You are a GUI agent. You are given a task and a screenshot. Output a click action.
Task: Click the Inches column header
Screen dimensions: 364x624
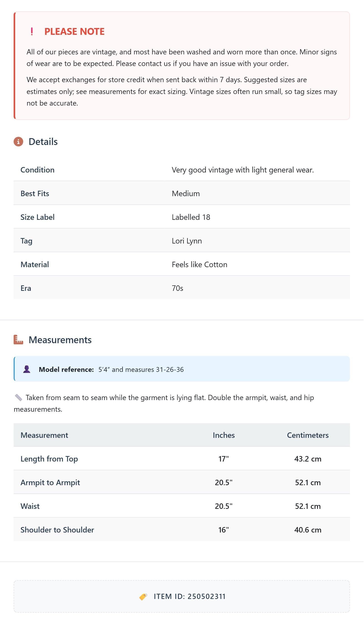tap(224, 436)
